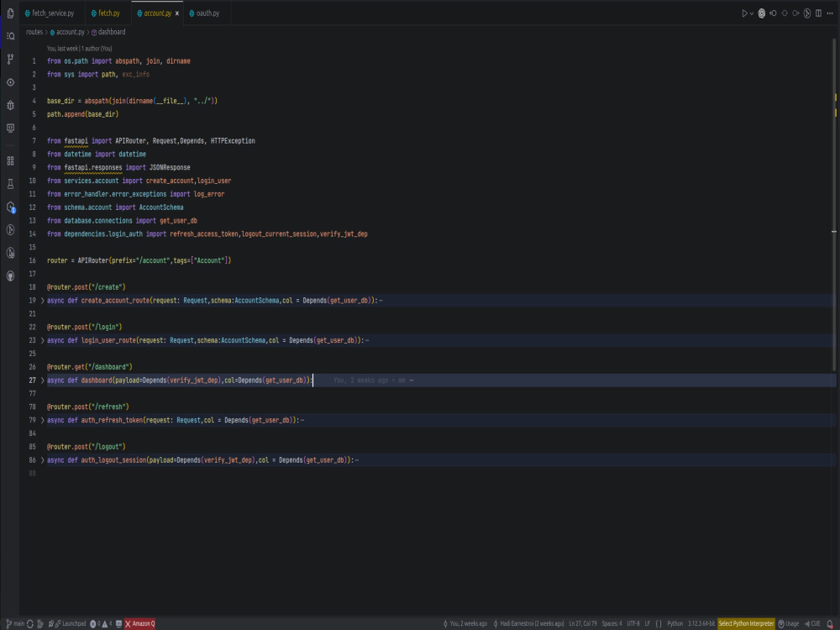
Task: Toggle file blame circle icon in editor toolbar
Action: coord(785,13)
